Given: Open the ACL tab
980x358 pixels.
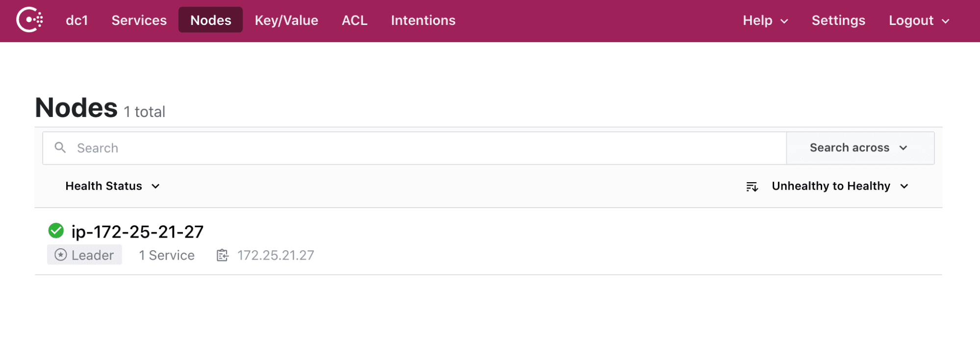Looking at the screenshot, I should click(x=354, y=20).
